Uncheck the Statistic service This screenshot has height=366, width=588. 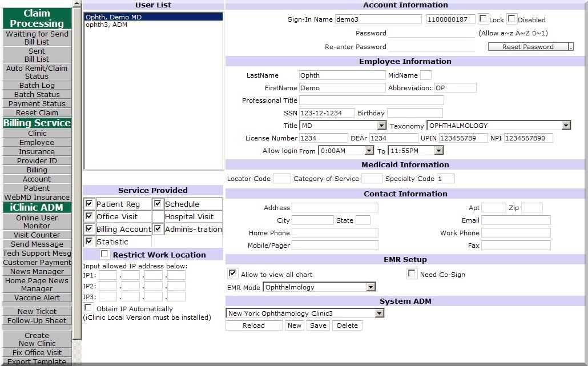(89, 240)
